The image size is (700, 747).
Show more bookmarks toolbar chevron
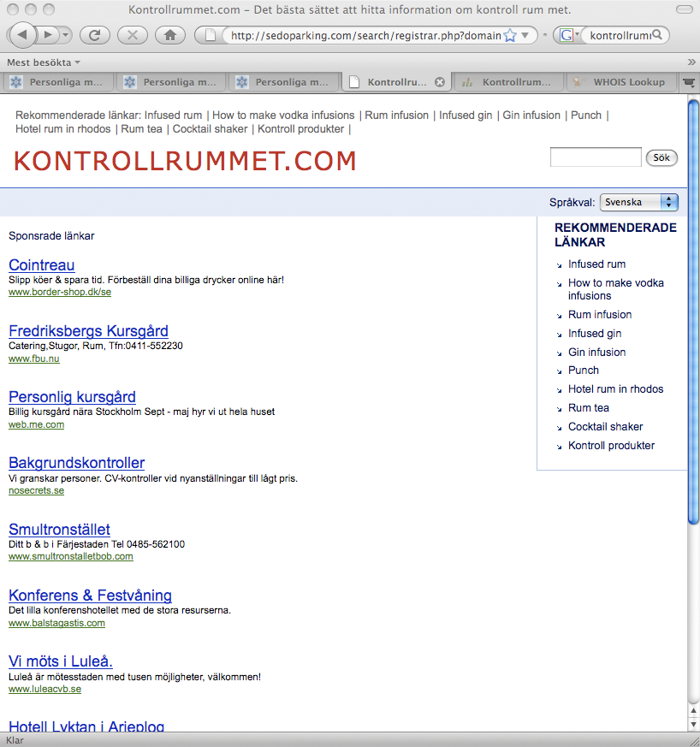(x=691, y=62)
